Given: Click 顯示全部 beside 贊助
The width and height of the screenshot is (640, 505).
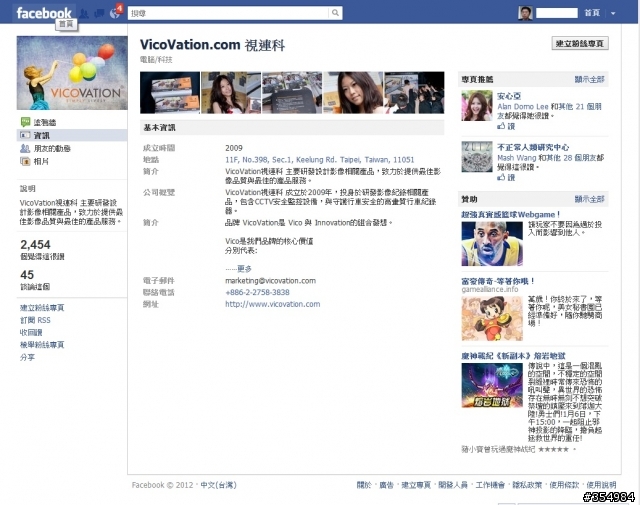Looking at the screenshot, I should click(x=589, y=199).
